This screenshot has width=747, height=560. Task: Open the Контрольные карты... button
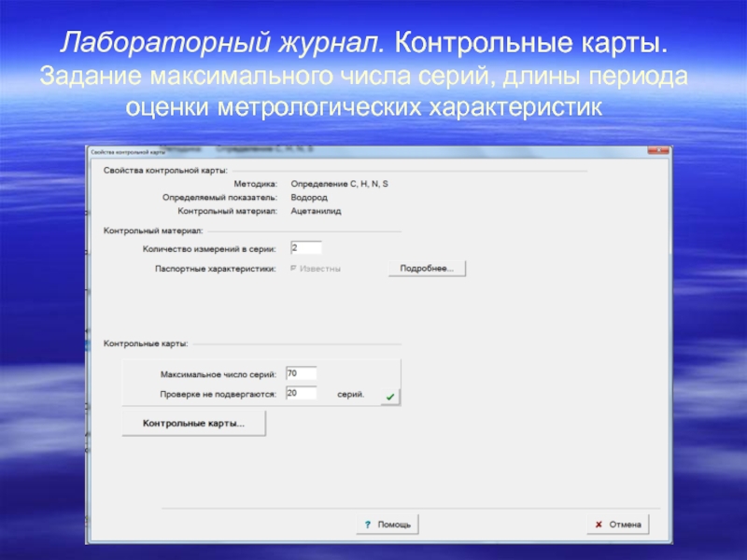coord(193,424)
